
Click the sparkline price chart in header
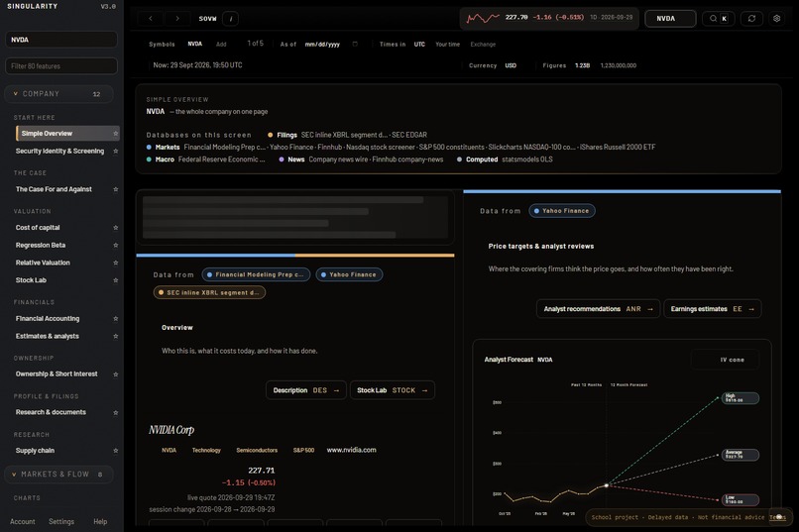(x=483, y=18)
